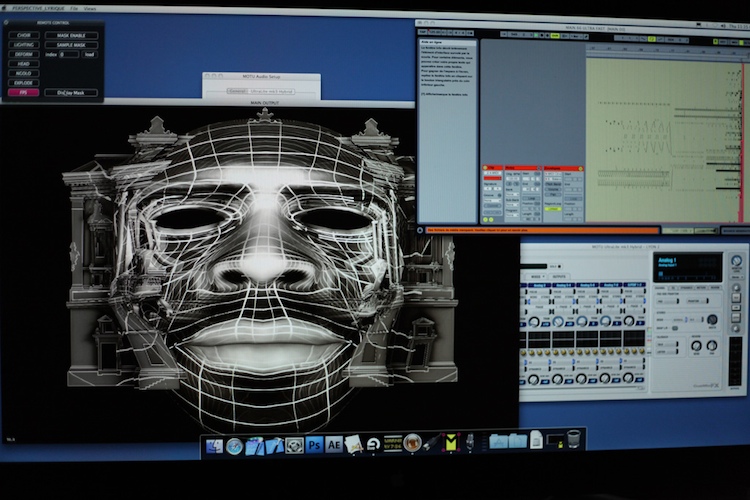
Task: Open Finder from the dock
Action: point(214,446)
